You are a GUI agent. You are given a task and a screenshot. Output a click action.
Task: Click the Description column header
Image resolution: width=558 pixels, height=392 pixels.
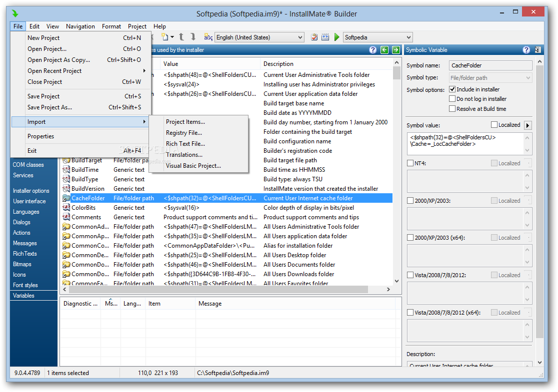pos(326,64)
